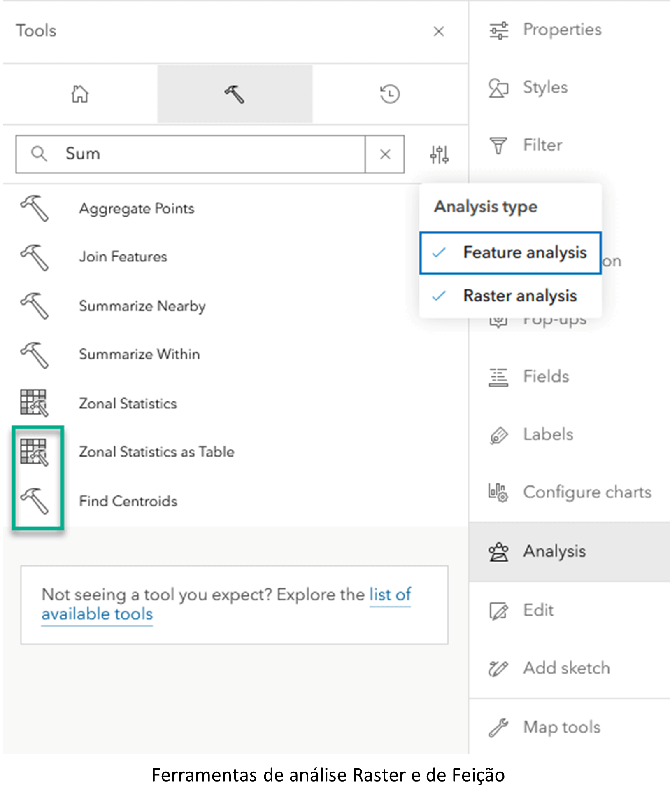Viewport: 670px width, 812px height.
Task: Open the Zonal Statistics raster tool
Action: [x=128, y=404]
